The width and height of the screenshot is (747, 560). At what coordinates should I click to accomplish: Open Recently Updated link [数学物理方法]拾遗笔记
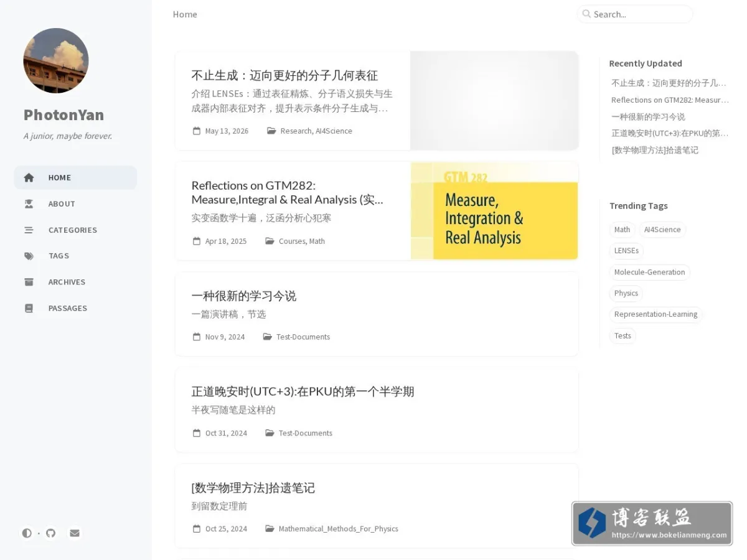(x=655, y=150)
